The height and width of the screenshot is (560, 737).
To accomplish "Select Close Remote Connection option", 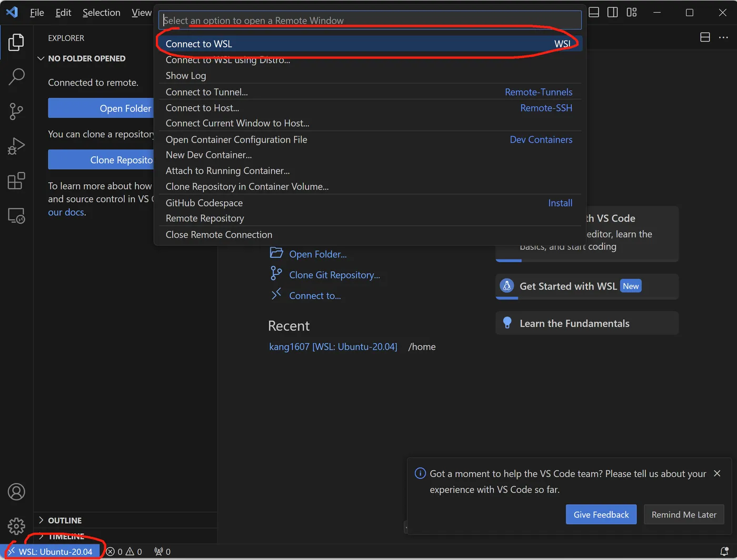I will tap(370, 235).
